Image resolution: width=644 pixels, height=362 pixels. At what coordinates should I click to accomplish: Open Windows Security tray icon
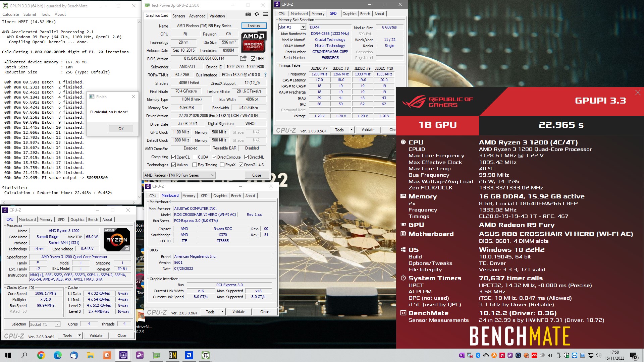567,355
